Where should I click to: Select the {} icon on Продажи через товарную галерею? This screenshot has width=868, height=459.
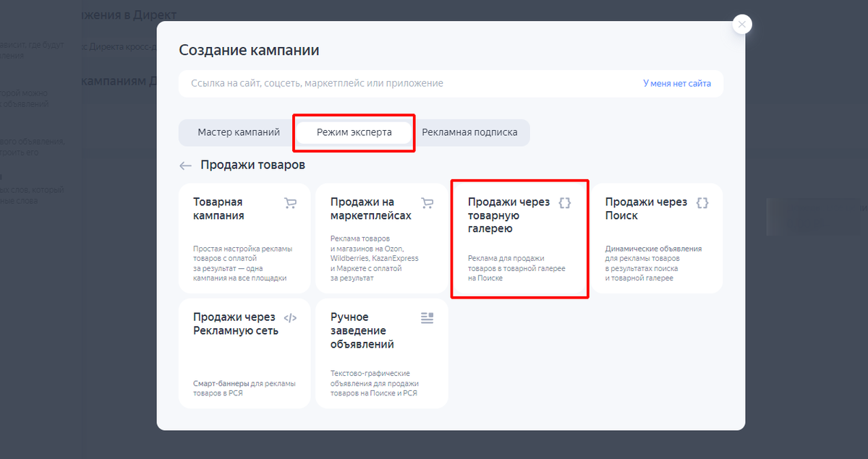click(x=565, y=203)
